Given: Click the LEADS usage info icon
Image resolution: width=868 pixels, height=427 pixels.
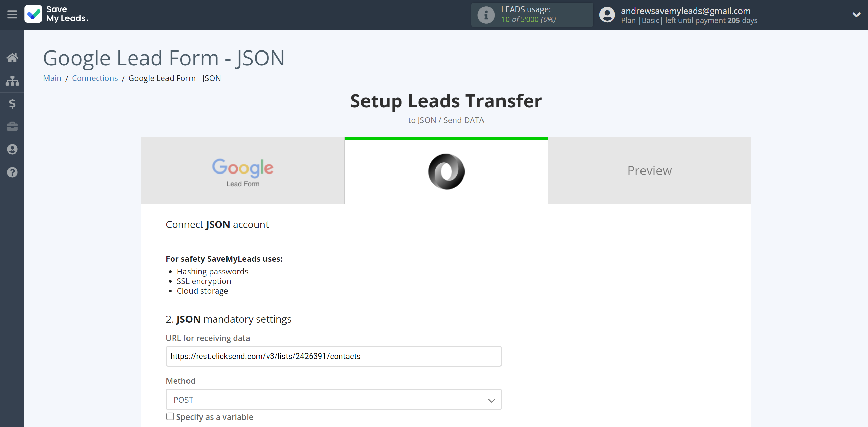Looking at the screenshot, I should point(486,15).
